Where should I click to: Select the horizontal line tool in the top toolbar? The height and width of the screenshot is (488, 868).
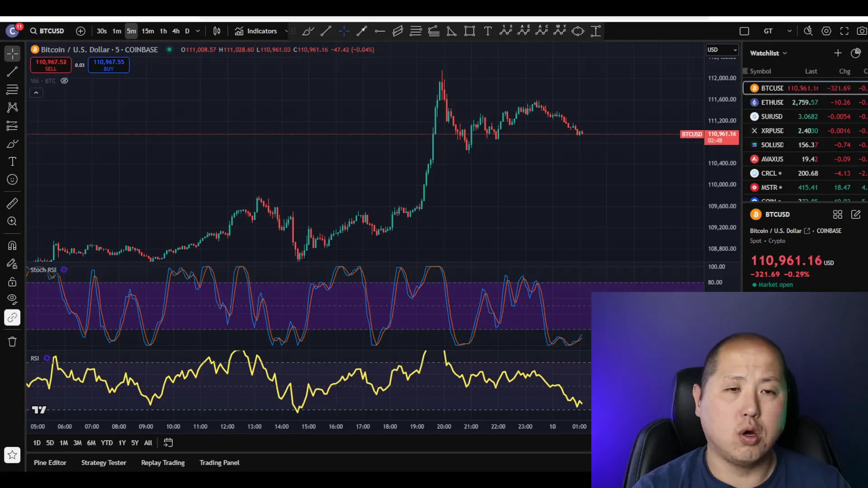click(380, 31)
